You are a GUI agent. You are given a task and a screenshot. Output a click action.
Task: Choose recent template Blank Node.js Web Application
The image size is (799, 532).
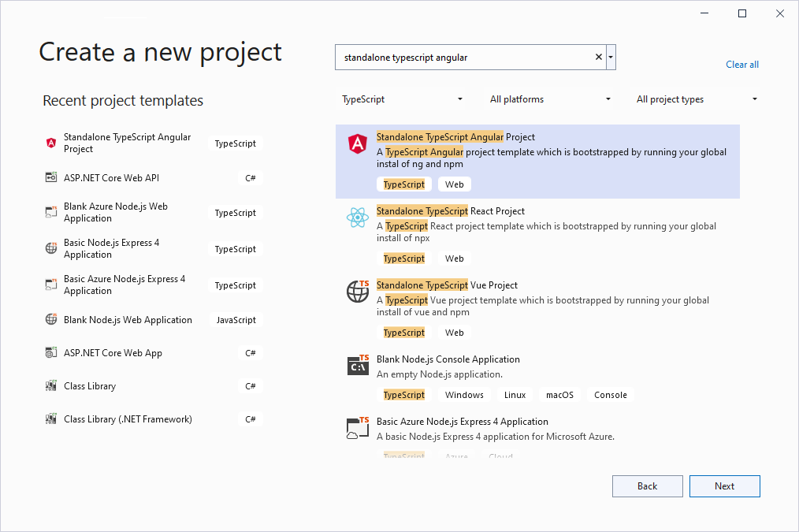point(153,320)
